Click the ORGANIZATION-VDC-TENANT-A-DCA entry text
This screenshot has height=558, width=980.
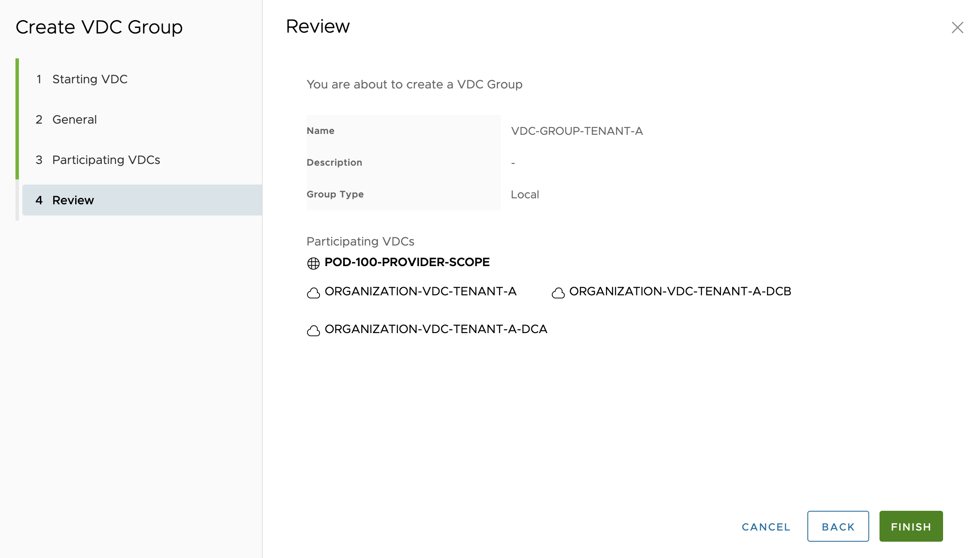pyautogui.click(x=435, y=329)
